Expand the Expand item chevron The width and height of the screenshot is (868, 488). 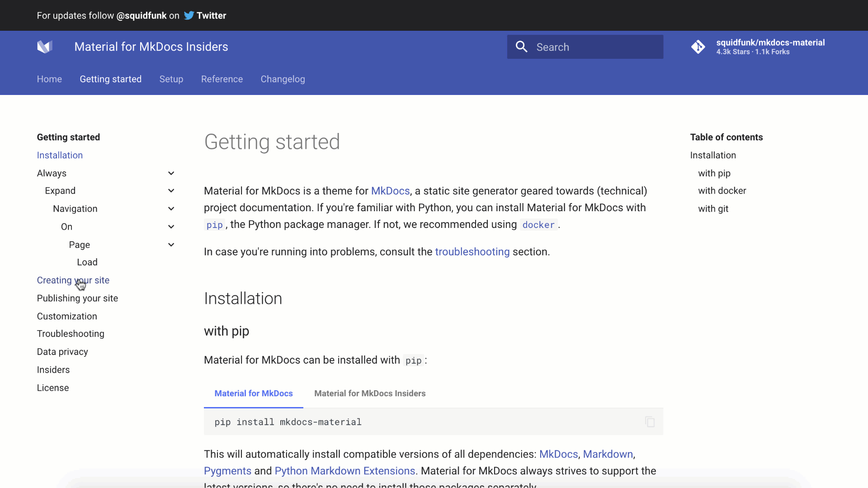click(171, 190)
